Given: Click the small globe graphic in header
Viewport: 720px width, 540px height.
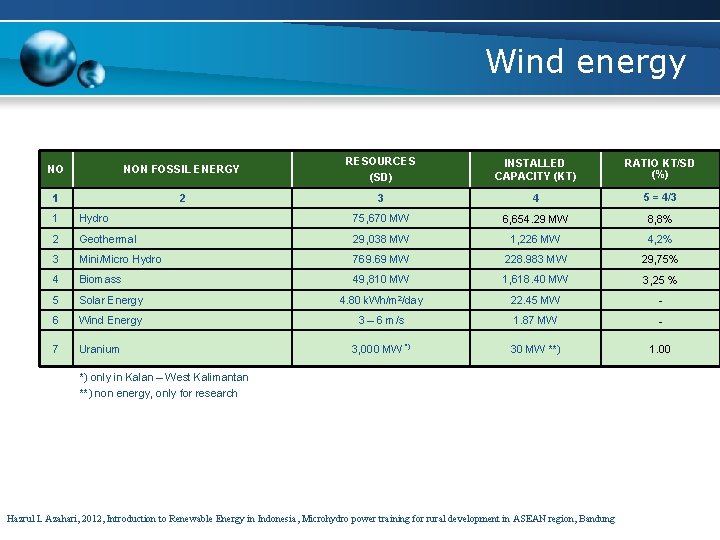Looking at the screenshot, I should (91, 74).
